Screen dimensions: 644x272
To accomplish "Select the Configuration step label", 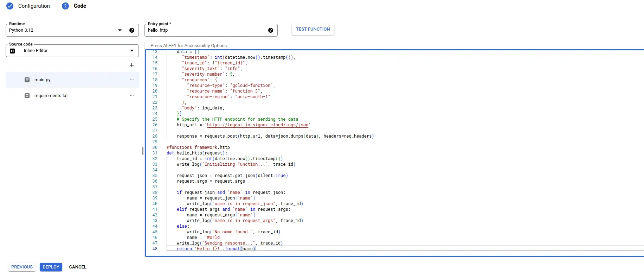I will point(34,6).
